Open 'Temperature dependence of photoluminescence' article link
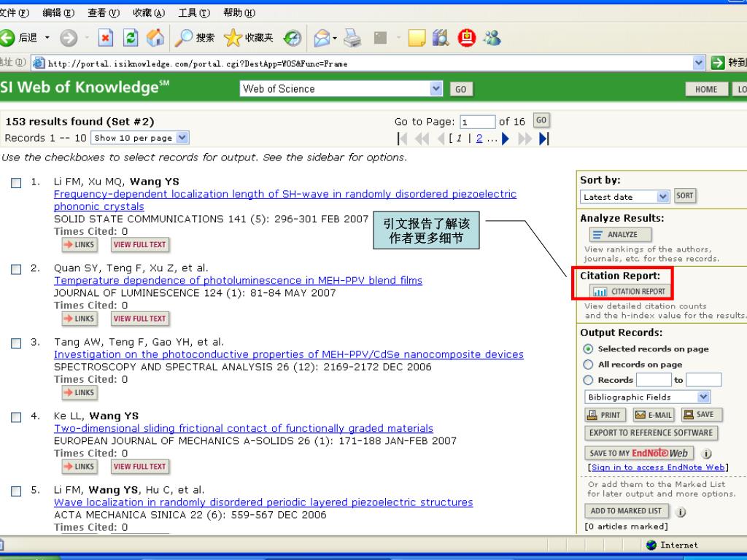Image resolution: width=747 pixels, height=560 pixels. pos(239,281)
